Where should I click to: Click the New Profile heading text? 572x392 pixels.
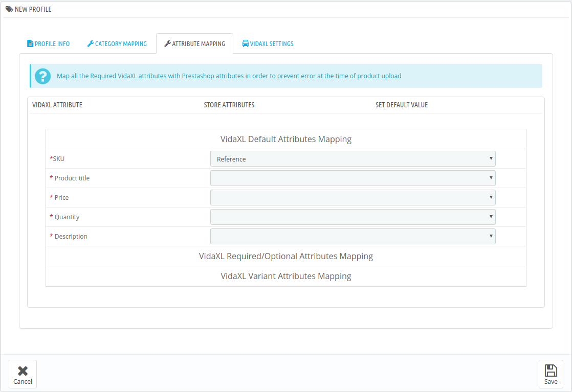click(33, 9)
